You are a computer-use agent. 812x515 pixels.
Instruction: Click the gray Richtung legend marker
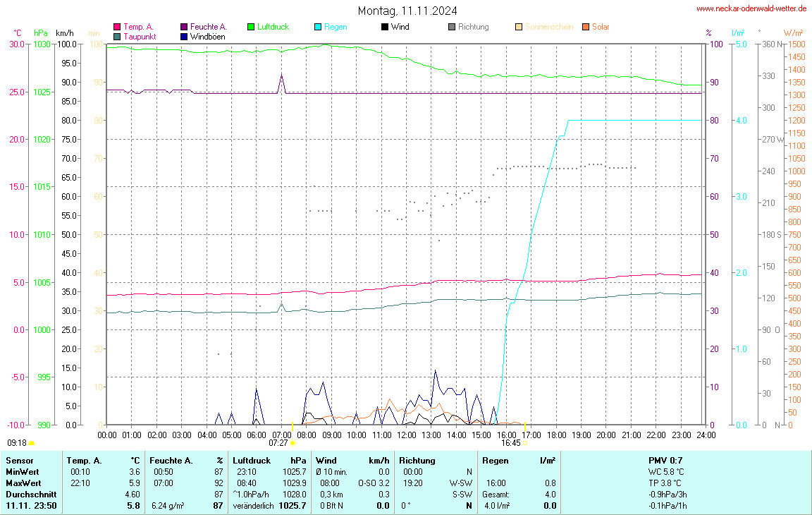[452, 27]
